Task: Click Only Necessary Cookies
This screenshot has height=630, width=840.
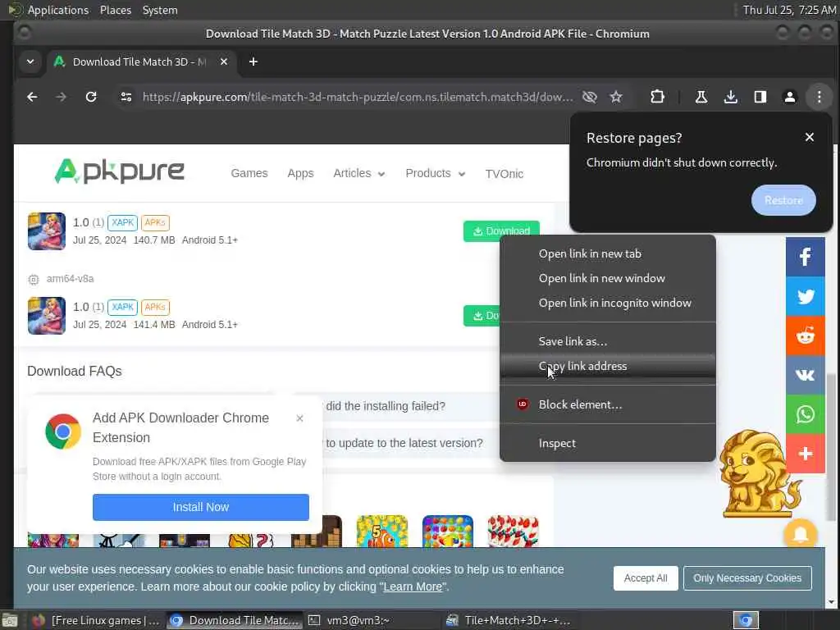Action: coord(747,578)
